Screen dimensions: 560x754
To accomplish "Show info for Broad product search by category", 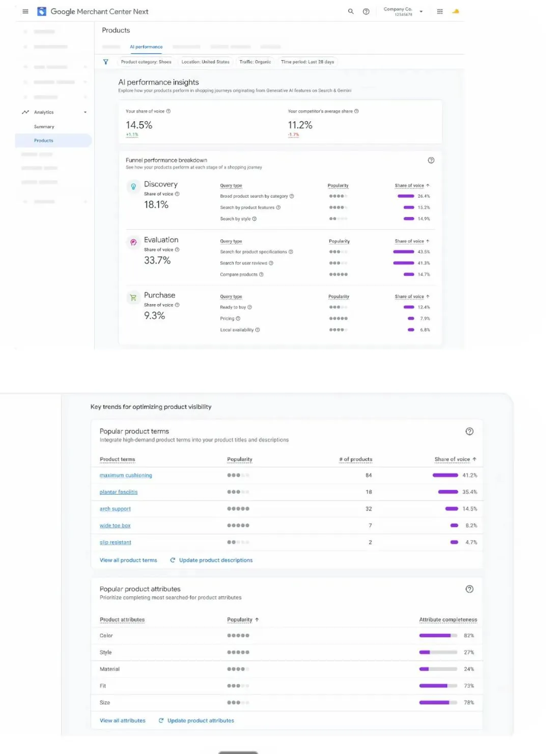I will coord(292,196).
